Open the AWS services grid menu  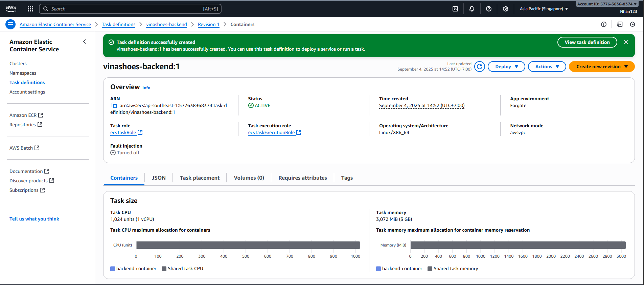[30, 9]
